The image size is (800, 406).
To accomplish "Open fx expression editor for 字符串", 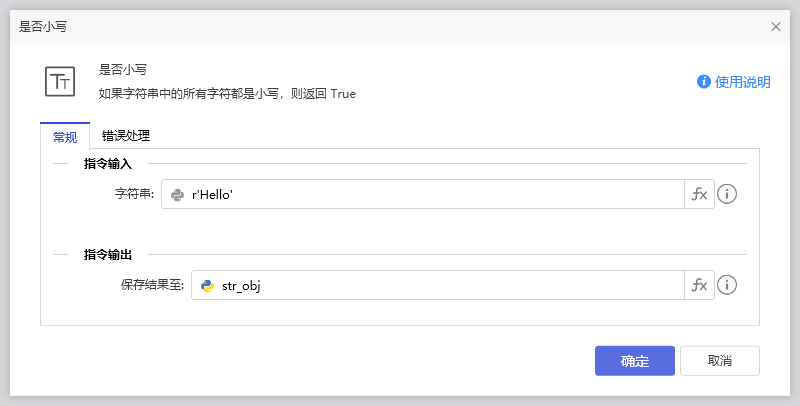I will point(699,195).
